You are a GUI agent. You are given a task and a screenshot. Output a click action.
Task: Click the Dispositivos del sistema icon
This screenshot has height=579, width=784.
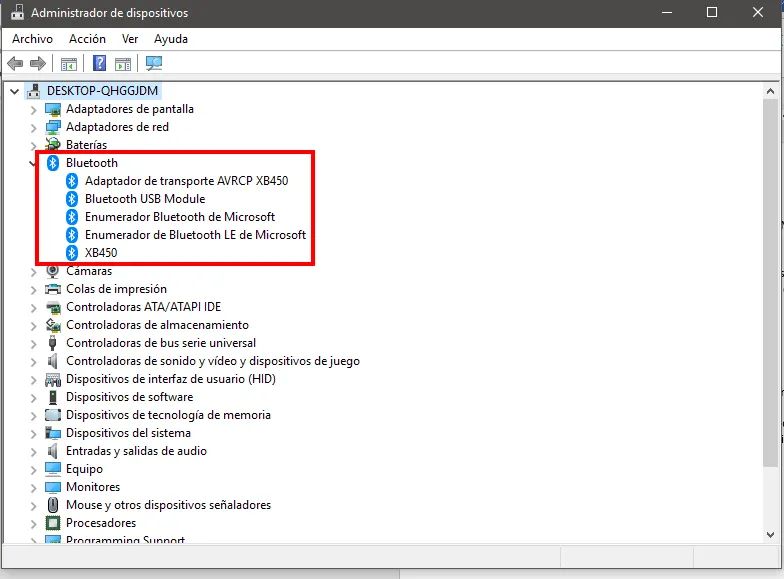53,433
